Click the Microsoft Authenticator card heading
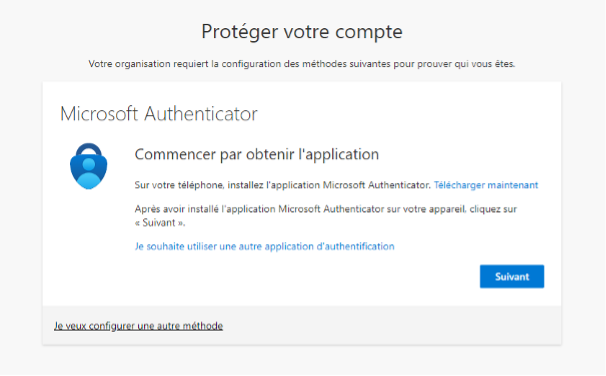This screenshot has width=606, height=376. 159,114
